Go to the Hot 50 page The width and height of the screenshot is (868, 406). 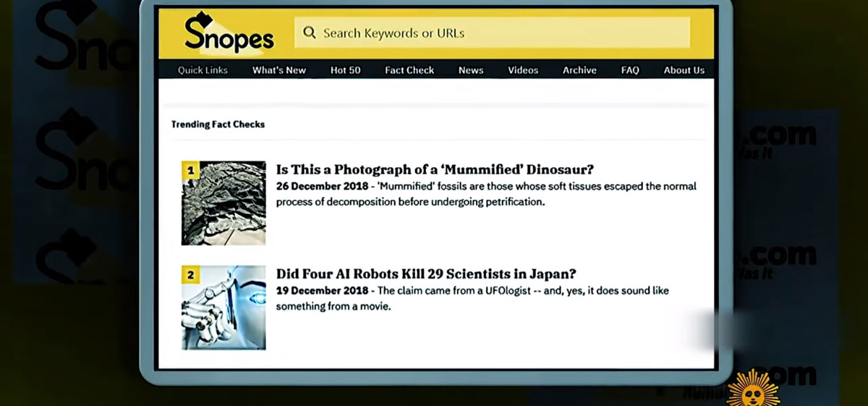tap(345, 70)
